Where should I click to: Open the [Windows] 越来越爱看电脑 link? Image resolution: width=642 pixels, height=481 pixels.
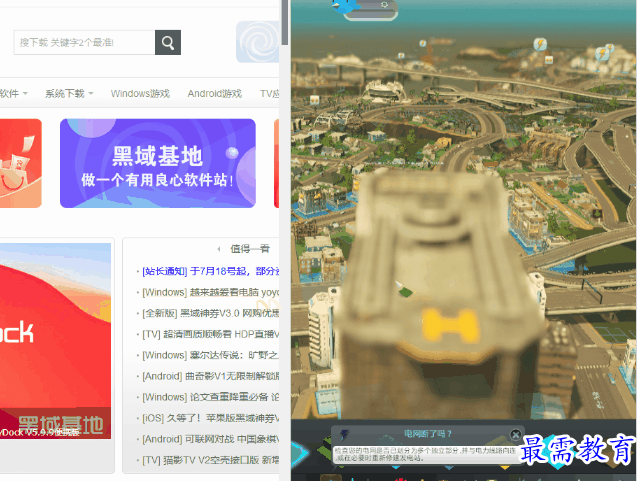tap(210, 292)
